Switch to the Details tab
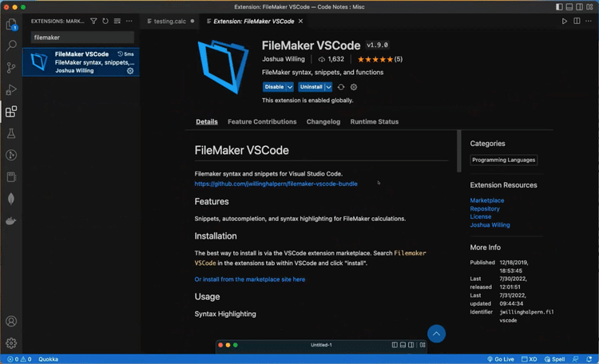Image resolution: width=599 pixels, height=364 pixels. point(207,121)
